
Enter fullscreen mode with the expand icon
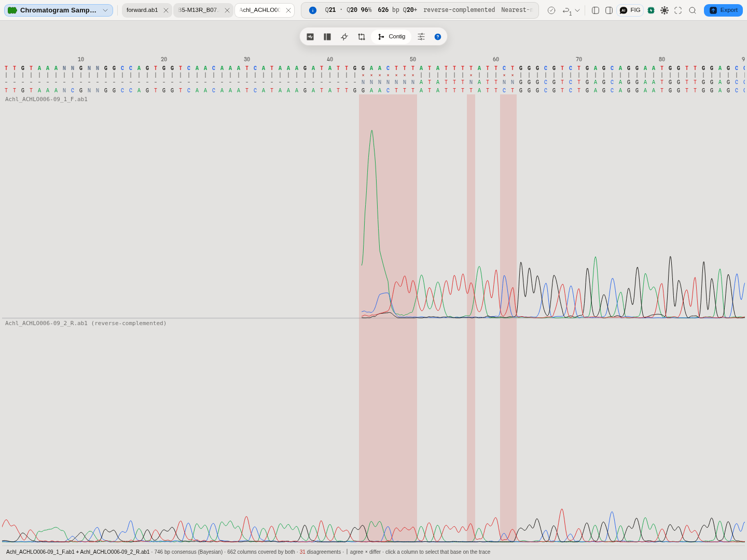[678, 10]
